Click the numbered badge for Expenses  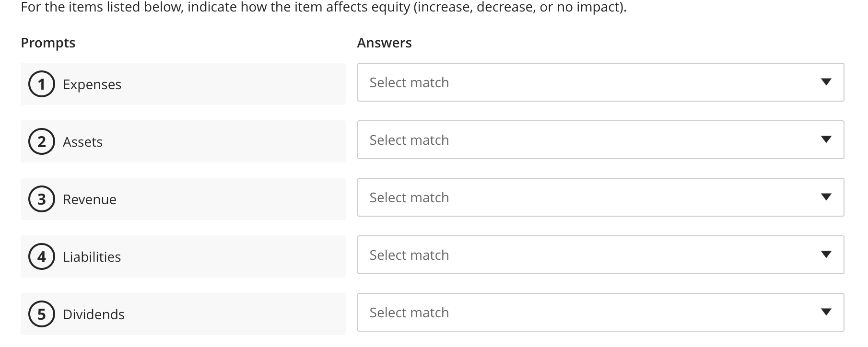[x=41, y=84]
